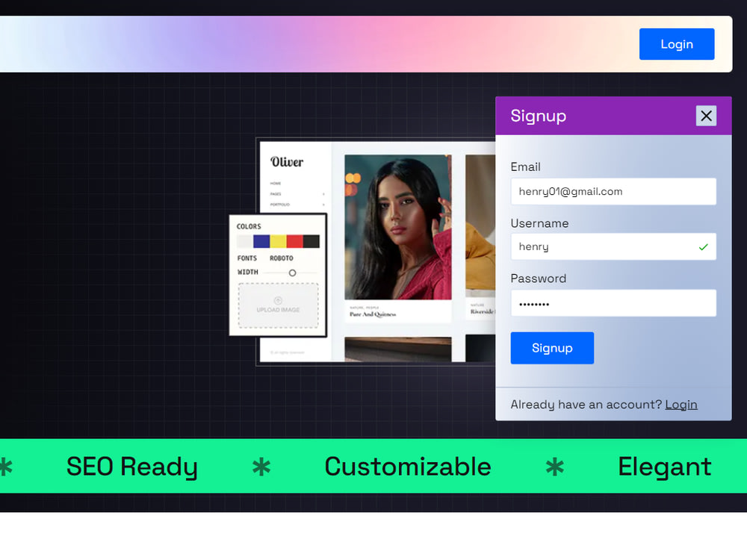Click the asterisk before Customizable
The image size is (747, 560).
261,467
